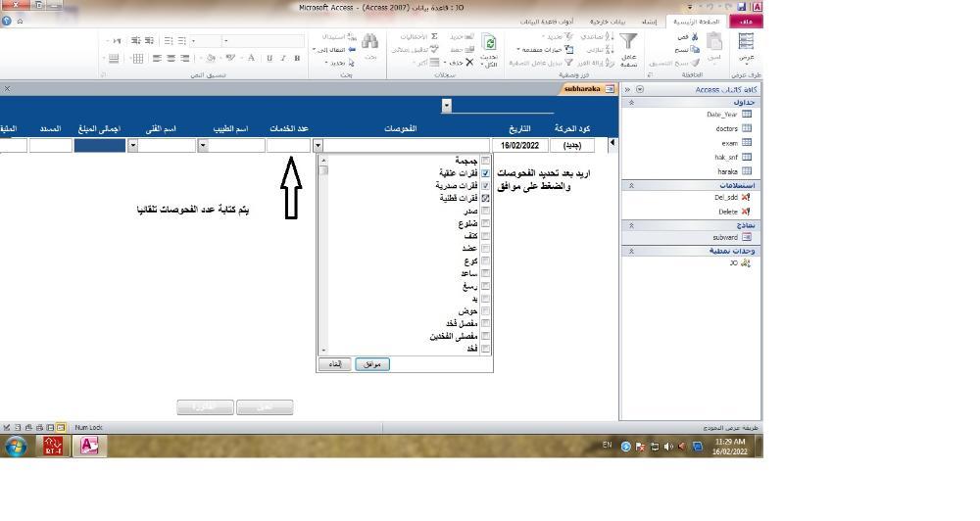Switch to the إنشاء Create tab
This screenshot has width=980, height=521.
tap(650, 22)
